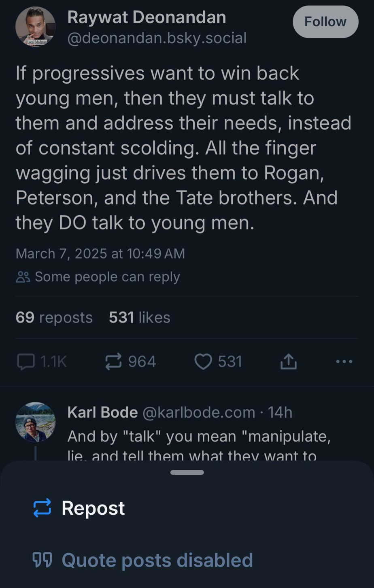
Task: View the 531 likes list
Action: click(140, 318)
